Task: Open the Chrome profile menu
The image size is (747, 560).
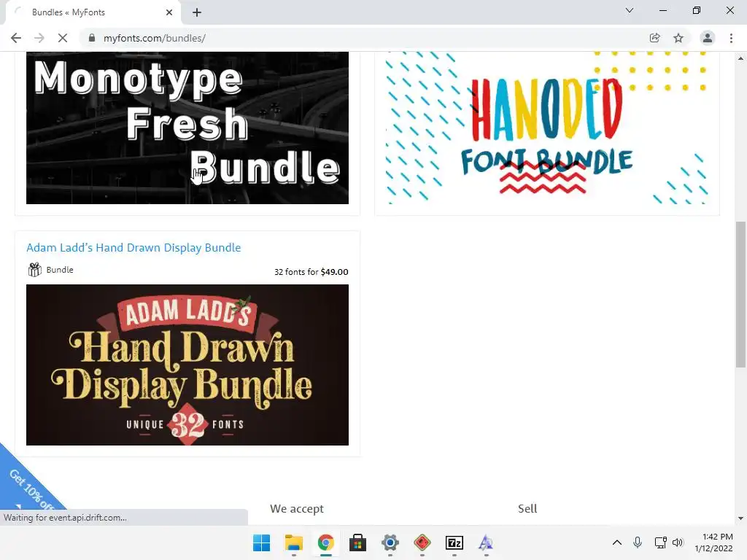Action: [708, 38]
